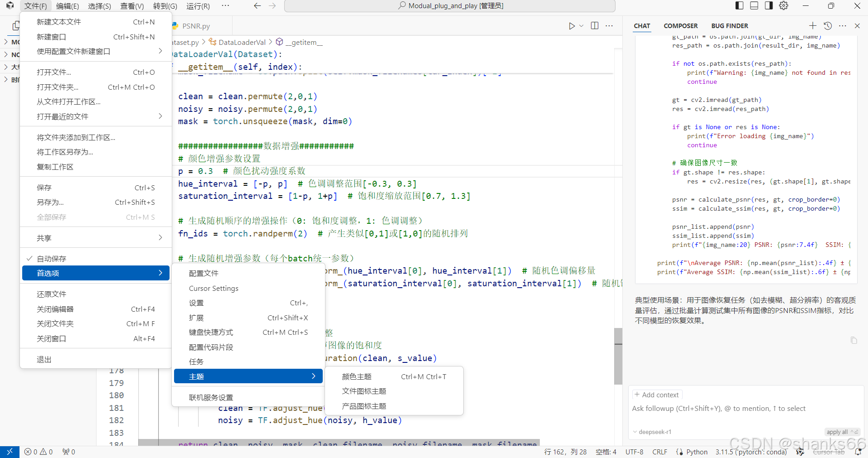Open the run options dropdown arrow
Image resolution: width=868 pixels, height=458 pixels.
pyautogui.click(x=582, y=26)
